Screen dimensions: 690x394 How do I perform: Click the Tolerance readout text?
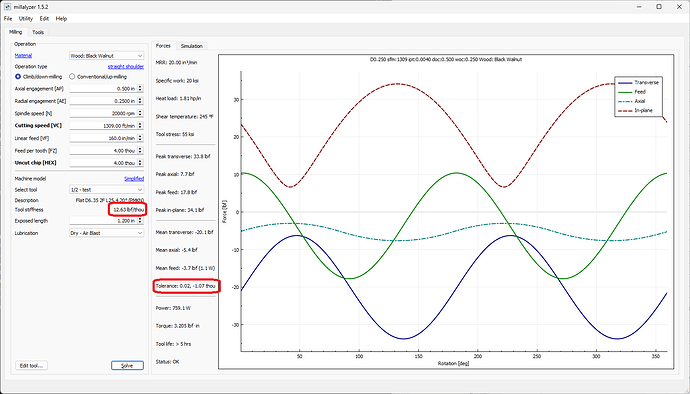point(186,286)
